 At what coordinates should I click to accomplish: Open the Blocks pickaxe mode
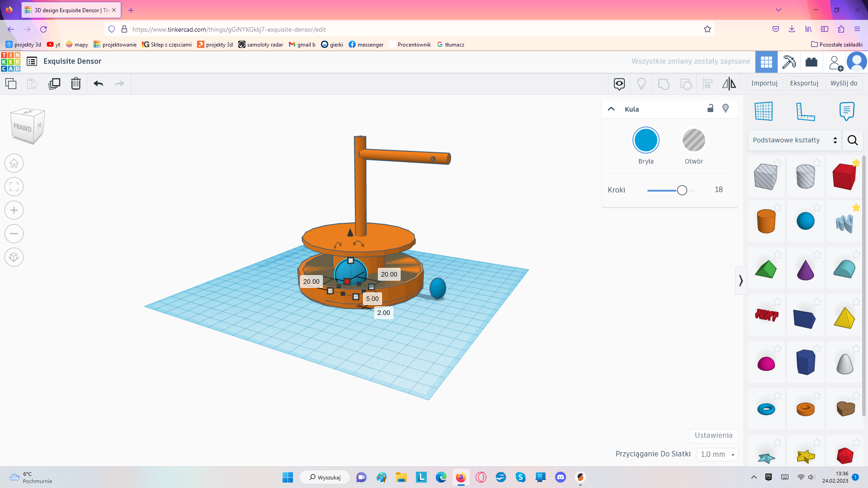(789, 62)
